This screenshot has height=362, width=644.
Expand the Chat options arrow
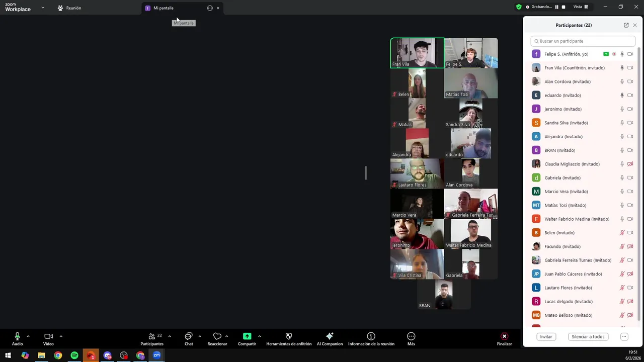coord(200,336)
